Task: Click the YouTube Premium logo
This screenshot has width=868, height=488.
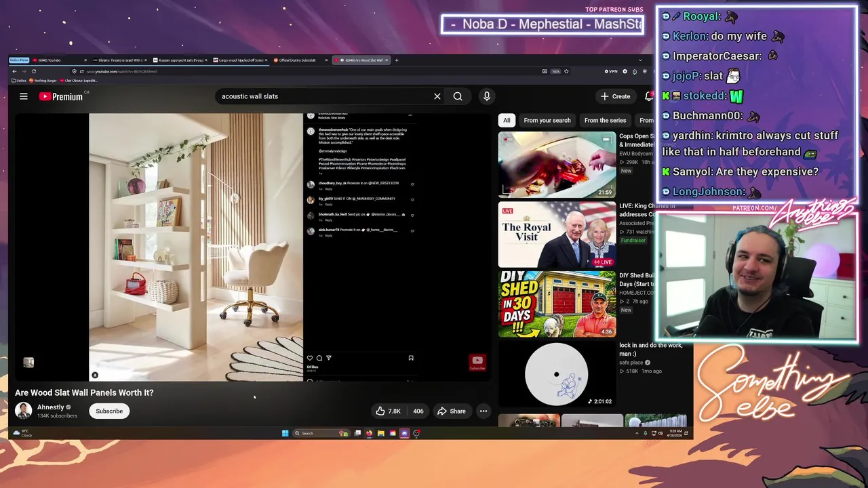Action: pos(60,96)
